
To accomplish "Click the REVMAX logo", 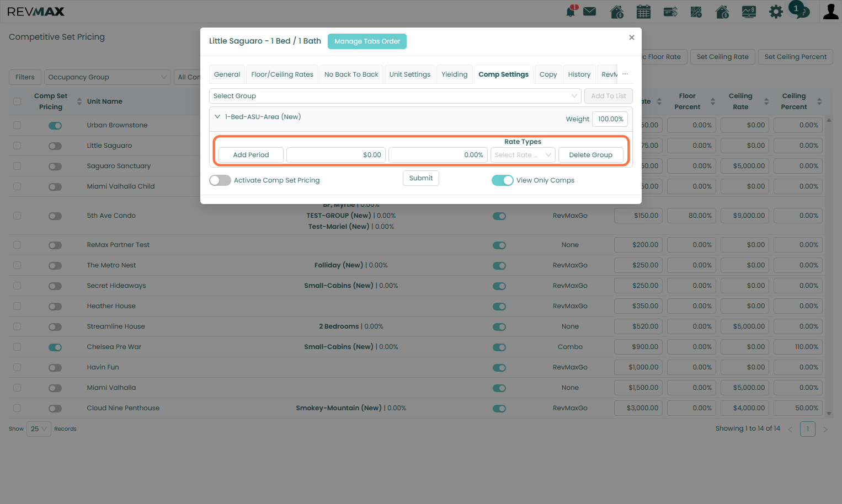I will (x=36, y=12).
